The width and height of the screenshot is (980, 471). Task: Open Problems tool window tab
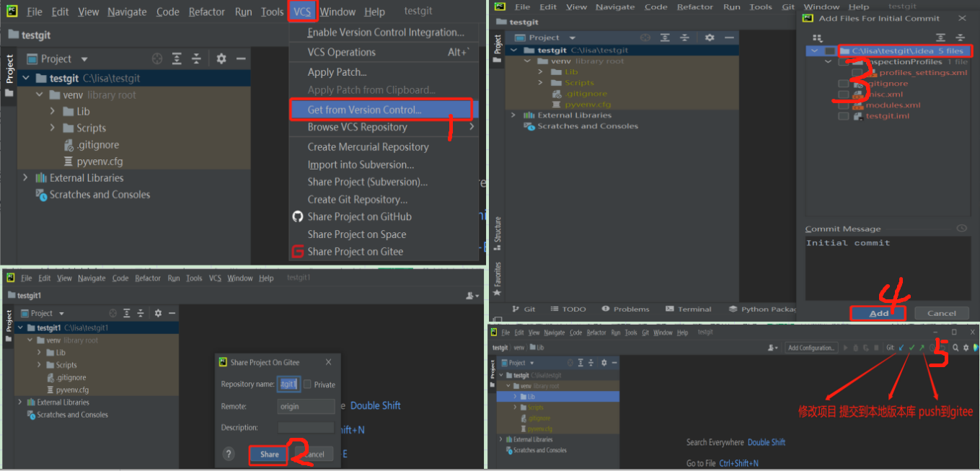coord(625,309)
